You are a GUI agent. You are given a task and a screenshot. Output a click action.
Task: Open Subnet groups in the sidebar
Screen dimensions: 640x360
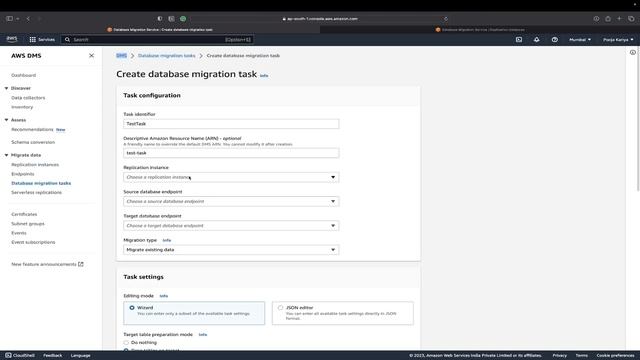[x=28, y=224]
